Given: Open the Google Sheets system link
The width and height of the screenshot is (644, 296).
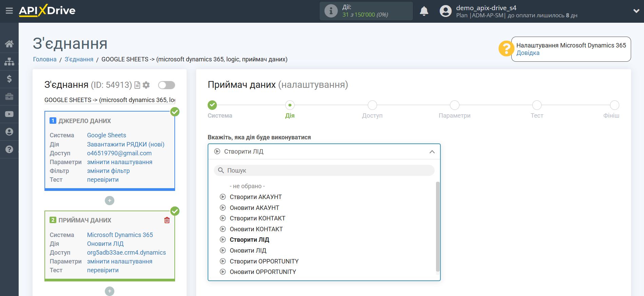Looking at the screenshot, I should [x=107, y=135].
